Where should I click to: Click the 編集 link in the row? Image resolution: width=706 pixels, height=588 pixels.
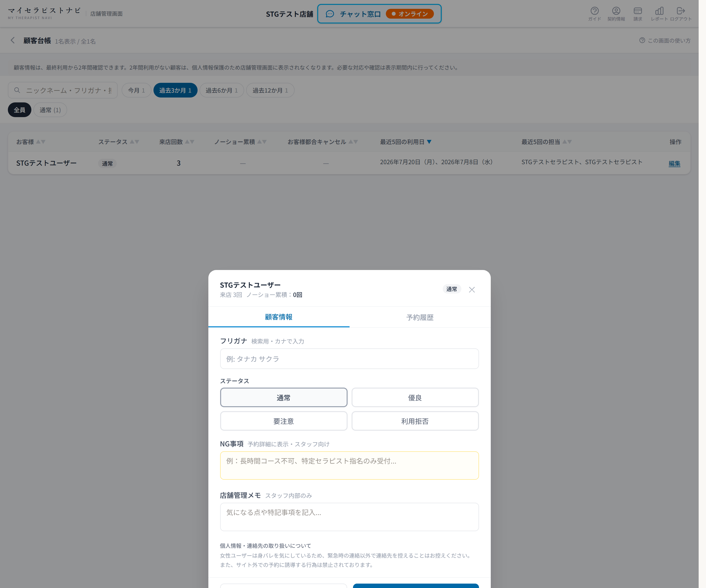pyautogui.click(x=674, y=163)
